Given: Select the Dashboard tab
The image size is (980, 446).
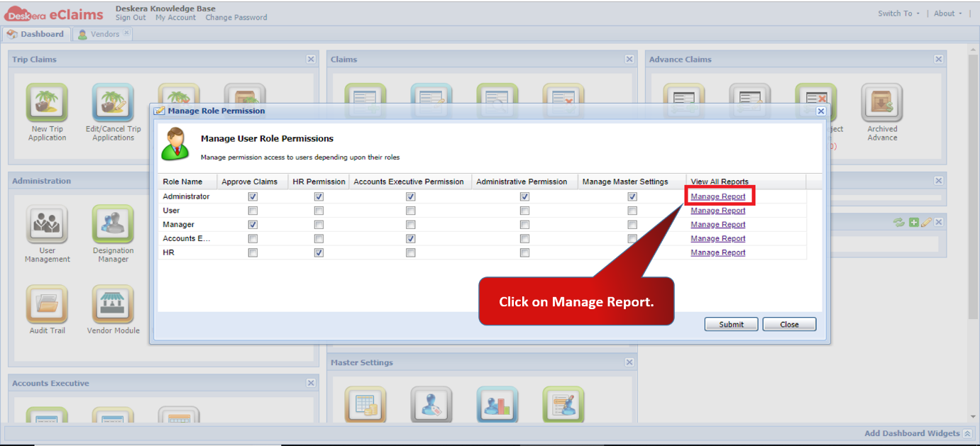Looking at the screenshot, I should [x=35, y=34].
